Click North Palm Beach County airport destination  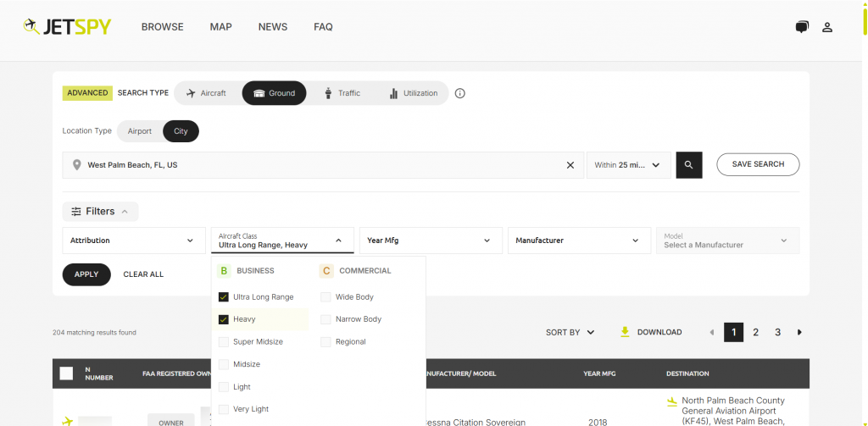pos(733,411)
